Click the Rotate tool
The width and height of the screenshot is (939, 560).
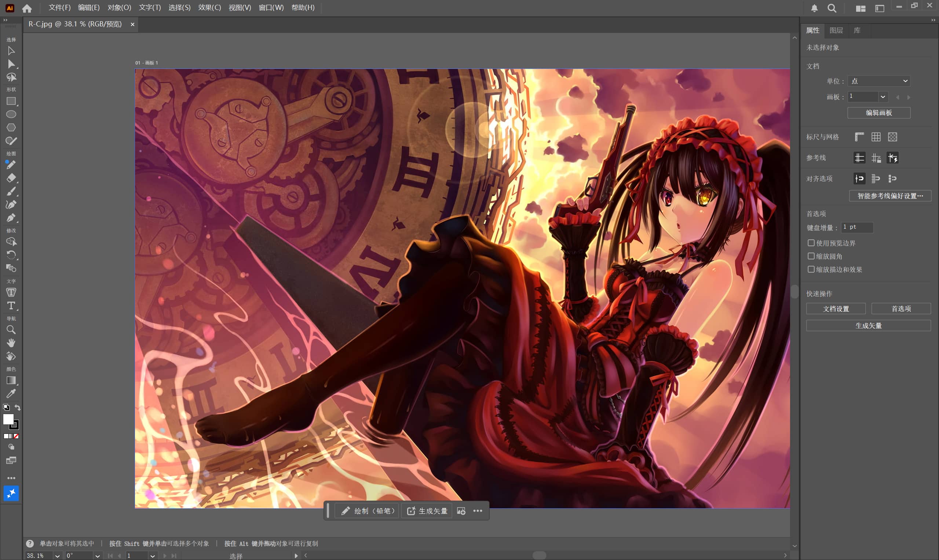(11, 255)
